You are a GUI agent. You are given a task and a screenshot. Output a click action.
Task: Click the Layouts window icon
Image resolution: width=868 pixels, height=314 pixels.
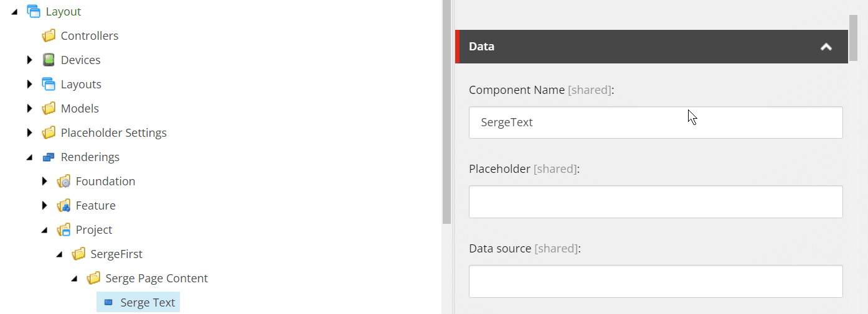coord(49,84)
